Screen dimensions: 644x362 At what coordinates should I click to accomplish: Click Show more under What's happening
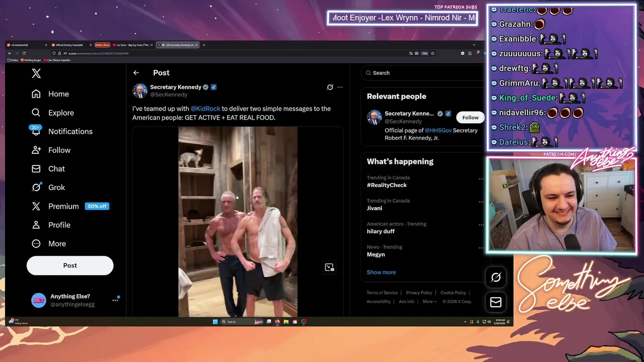(x=381, y=273)
